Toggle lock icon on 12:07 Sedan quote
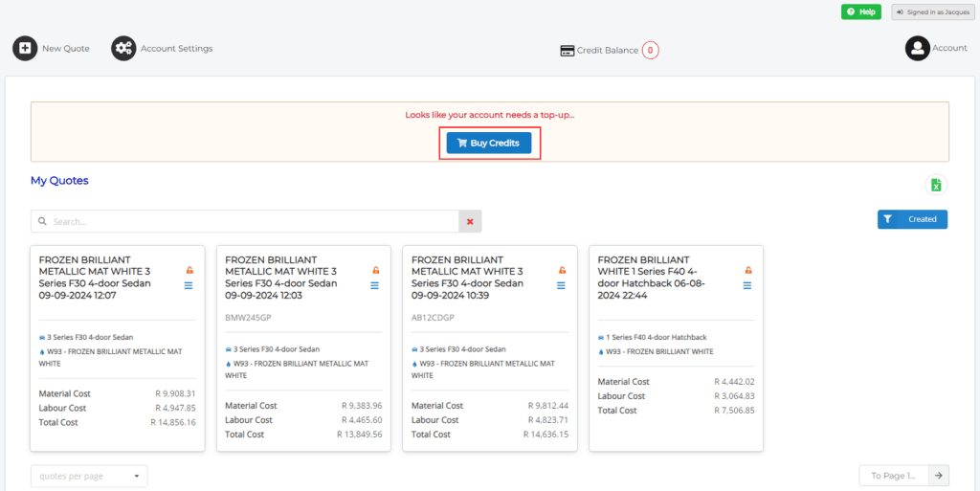The width and height of the screenshot is (980, 491). [x=189, y=271]
